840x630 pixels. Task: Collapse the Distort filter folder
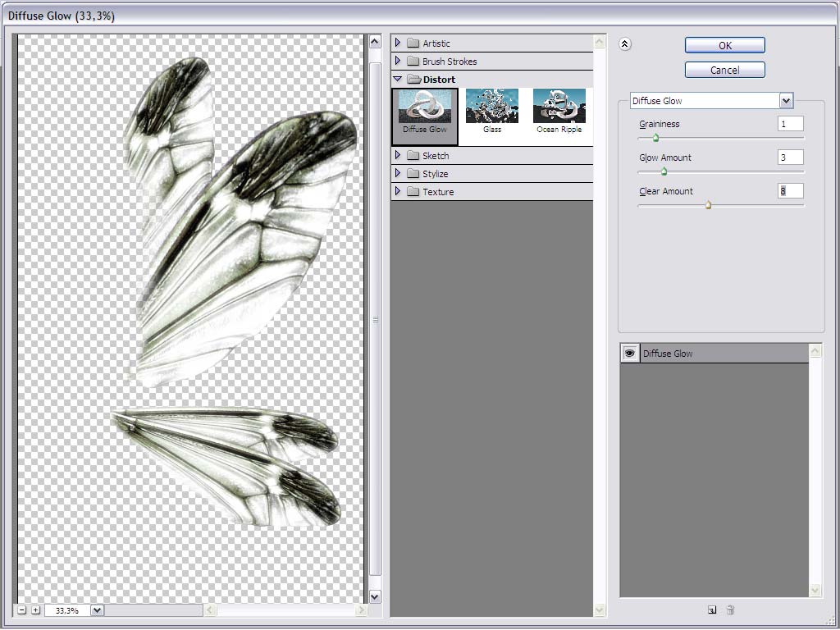click(398, 79)
